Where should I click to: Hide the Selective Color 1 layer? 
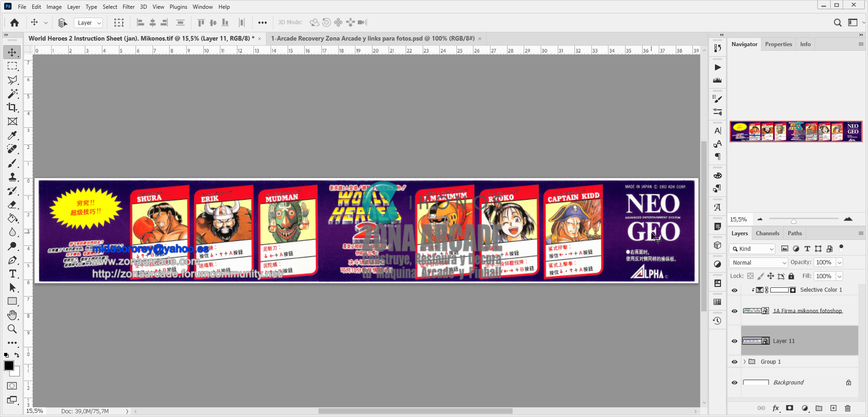point(734,290)
